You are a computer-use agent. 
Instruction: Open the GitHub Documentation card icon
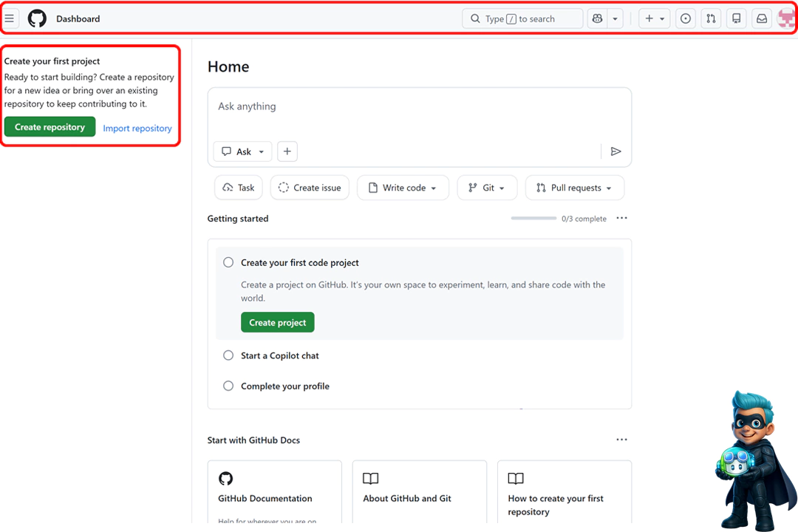tap(226, 479)
